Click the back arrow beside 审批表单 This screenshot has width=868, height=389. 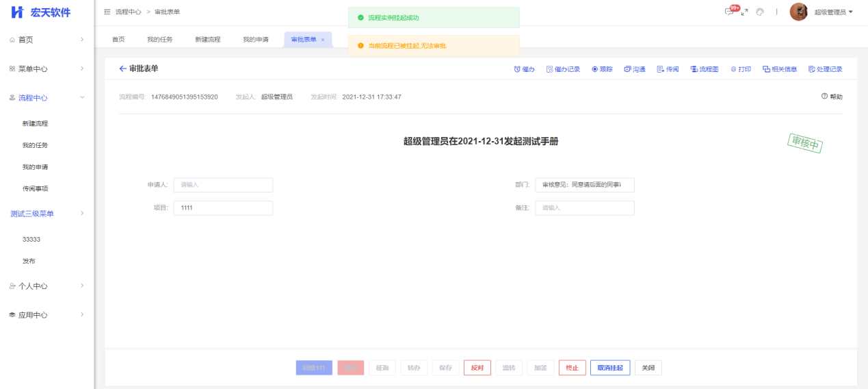click(x=123, y=68)
